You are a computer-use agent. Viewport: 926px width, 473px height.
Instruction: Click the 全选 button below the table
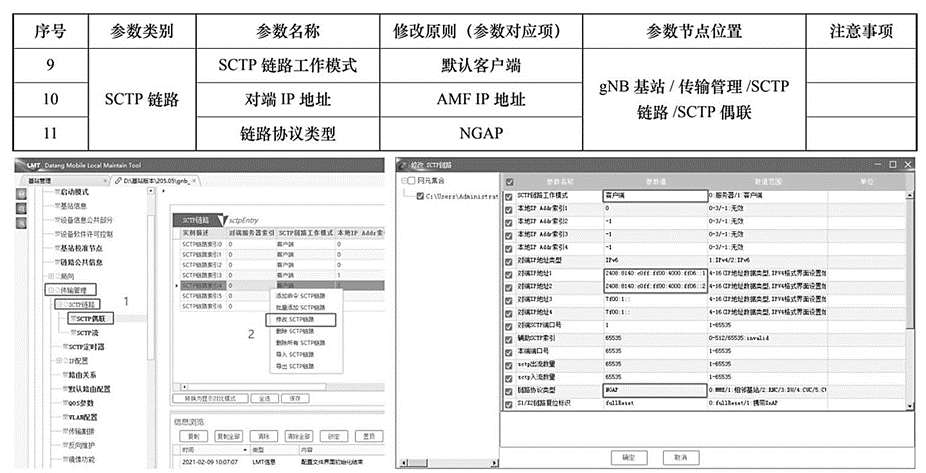pyautogui.click(x=264, y=399)
